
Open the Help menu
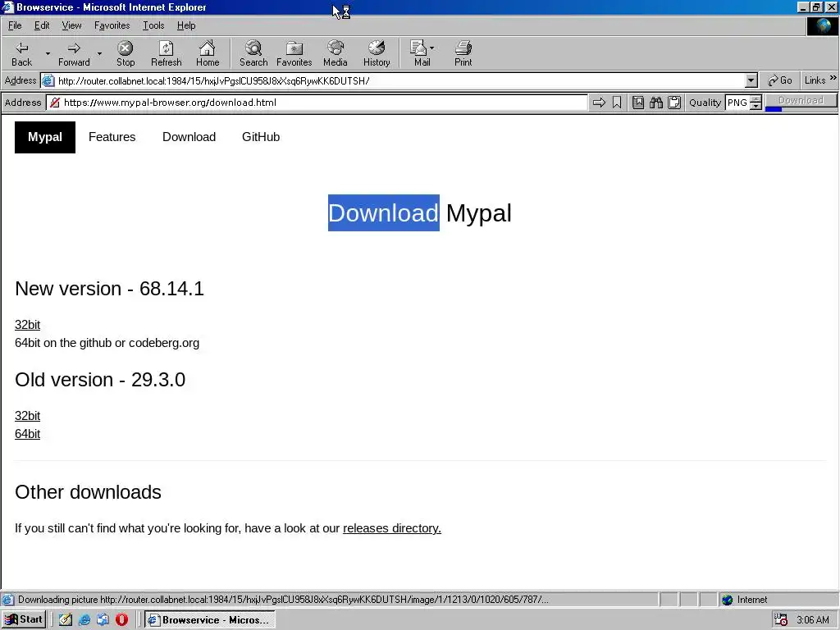(x=186, y=25)
